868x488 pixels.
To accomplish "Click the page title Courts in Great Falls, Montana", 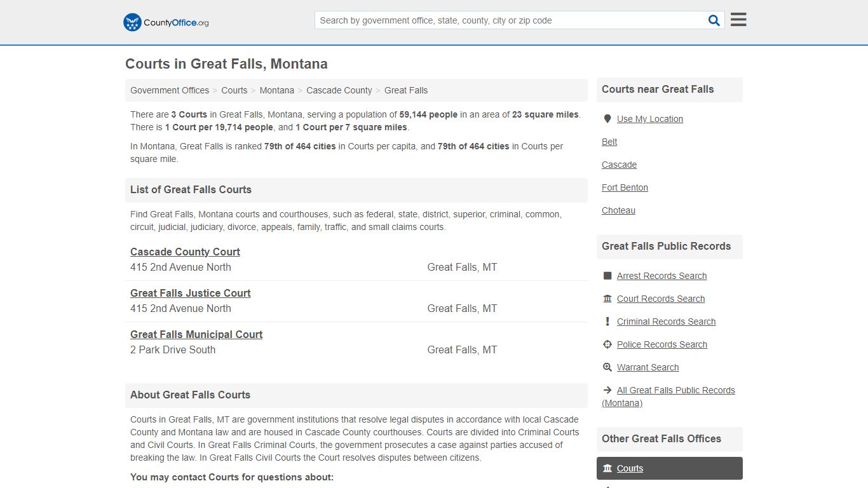I will (226, 64).
